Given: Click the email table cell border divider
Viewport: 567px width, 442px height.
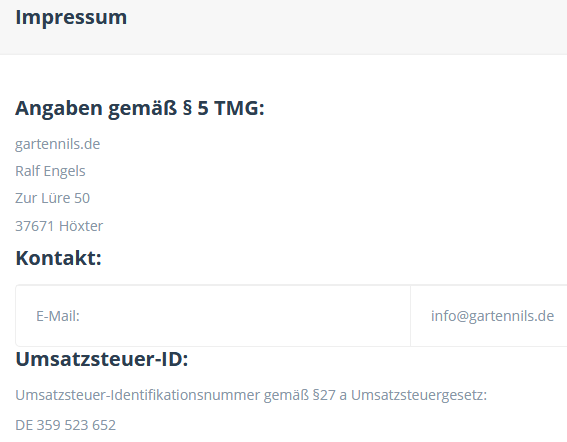Looking at the screenshot, I should (x=410, y=316).
